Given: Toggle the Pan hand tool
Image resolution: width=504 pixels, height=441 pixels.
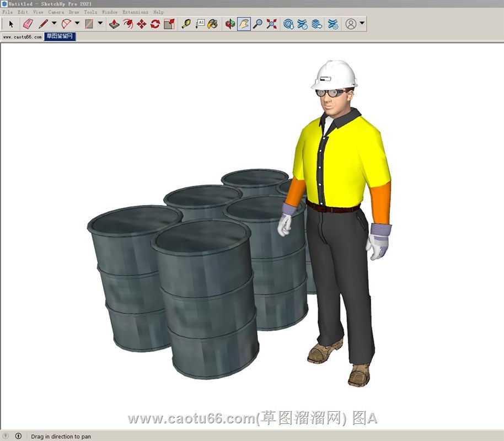Looking at the screenshot, I should pos(244,24).
